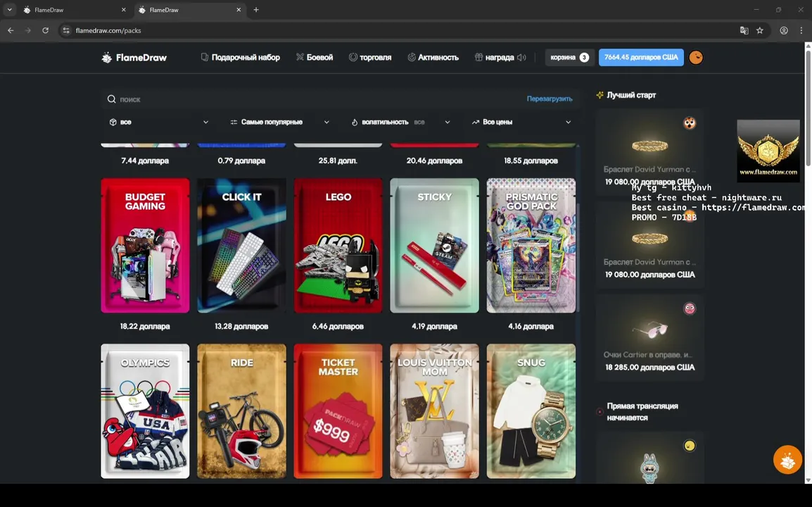This screenshot has height=507, width=812.
Task: Click the Перезагрузить link
Action: 550,99
